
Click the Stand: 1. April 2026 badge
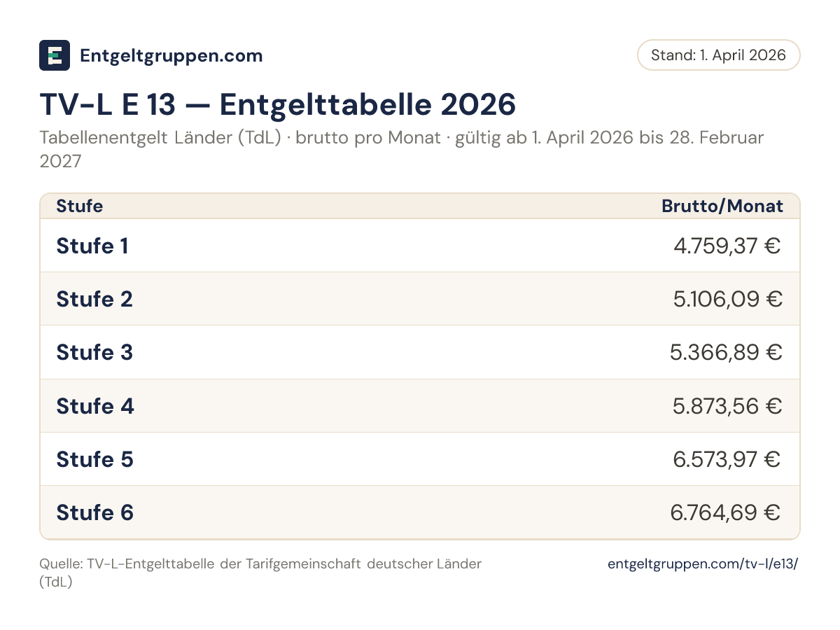point(718,55)
